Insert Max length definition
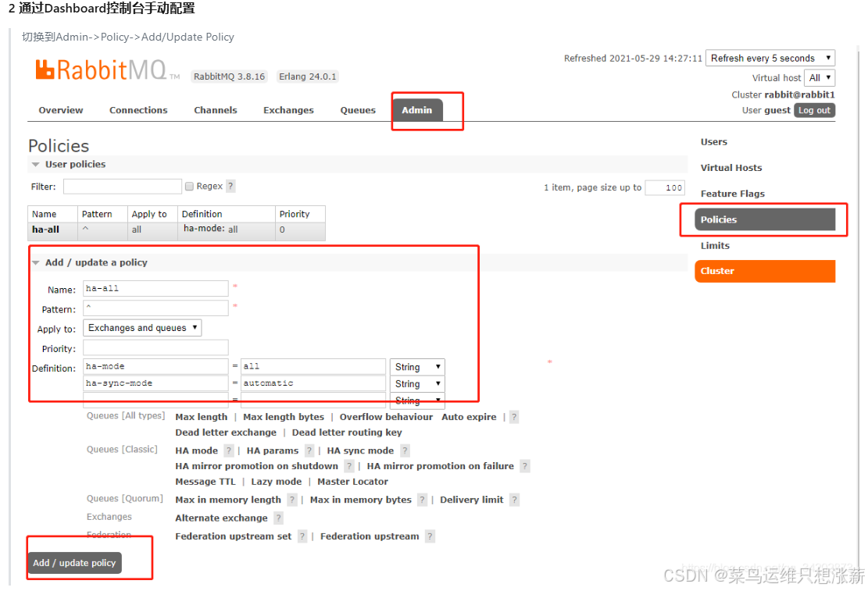Screen dimensions: 868x591 pos(201,417)
